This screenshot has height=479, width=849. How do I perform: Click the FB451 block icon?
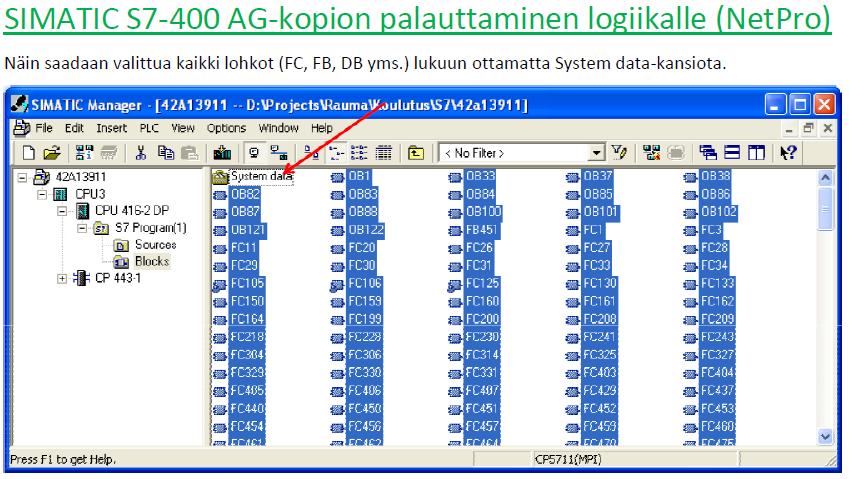[x=455, y=231]
